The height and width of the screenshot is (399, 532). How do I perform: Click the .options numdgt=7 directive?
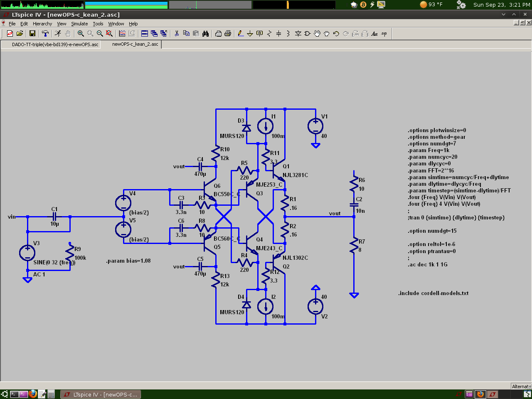tap(432, 143)
